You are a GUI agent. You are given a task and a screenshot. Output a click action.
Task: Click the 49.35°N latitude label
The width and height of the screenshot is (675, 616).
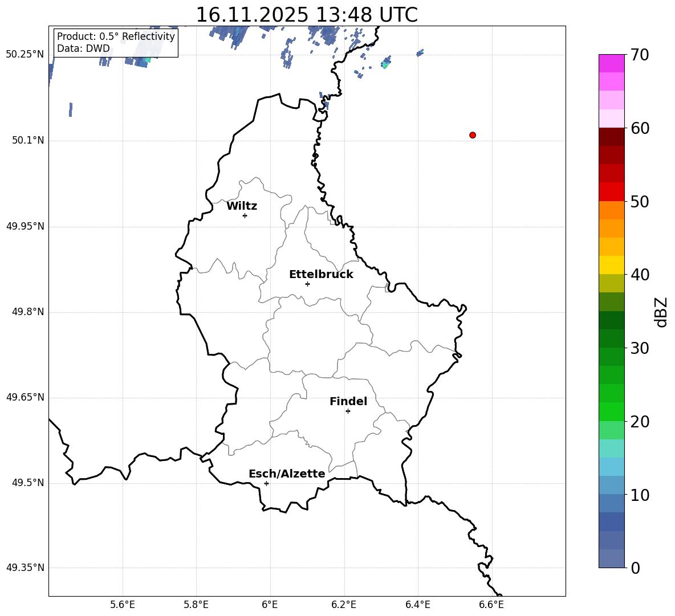point(25,568)
